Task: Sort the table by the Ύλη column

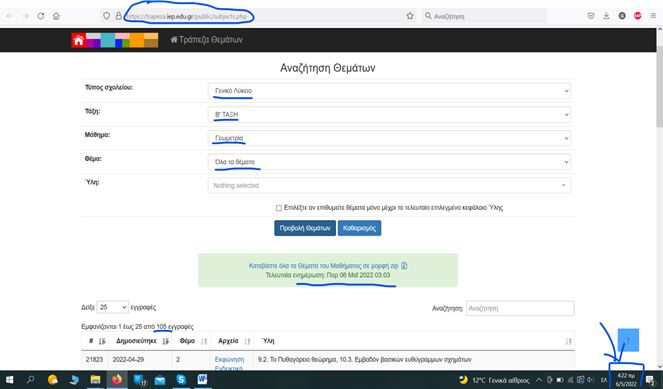Action: 414,341
